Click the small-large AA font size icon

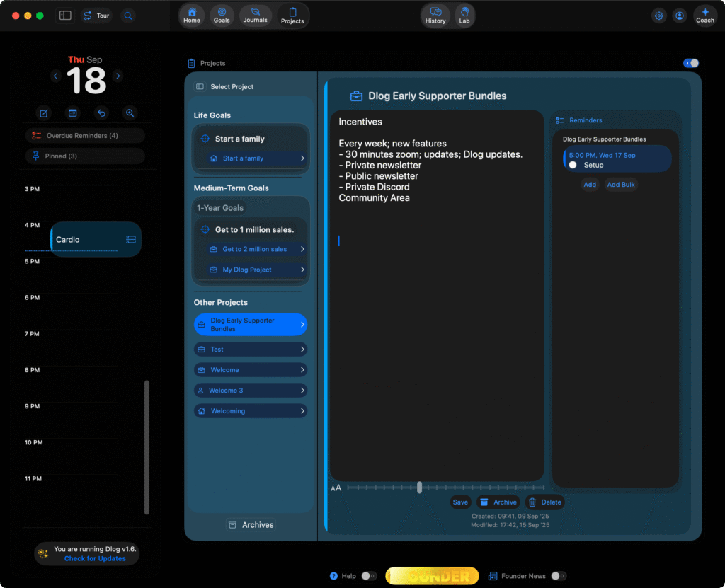(336, 488)
